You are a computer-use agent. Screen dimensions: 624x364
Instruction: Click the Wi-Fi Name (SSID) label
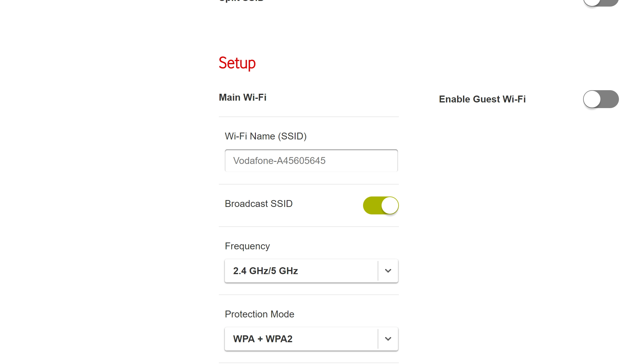tap(265, 136)
